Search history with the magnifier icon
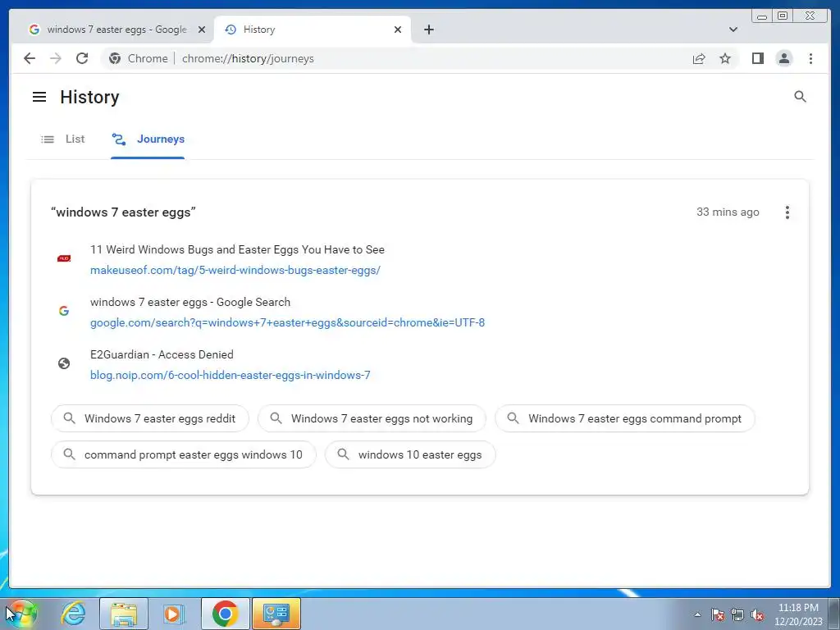The height and width of the screenshot is (630, 840). point(800,97)
